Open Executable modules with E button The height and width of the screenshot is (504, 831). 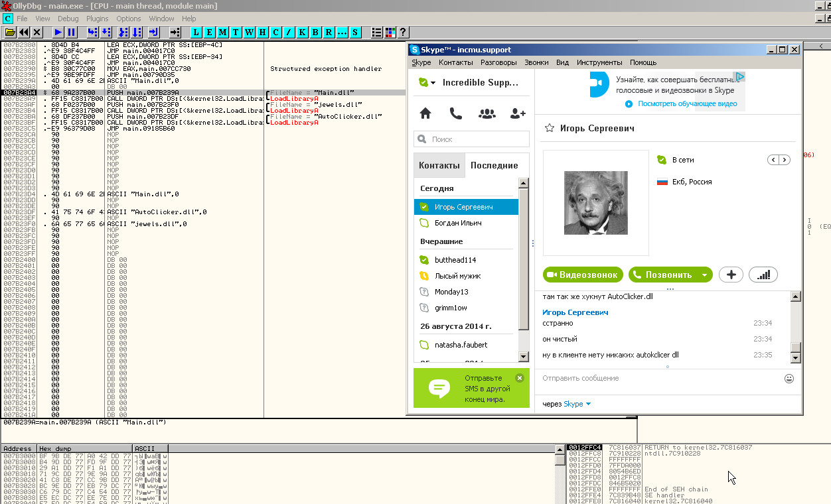click(210, 32)
